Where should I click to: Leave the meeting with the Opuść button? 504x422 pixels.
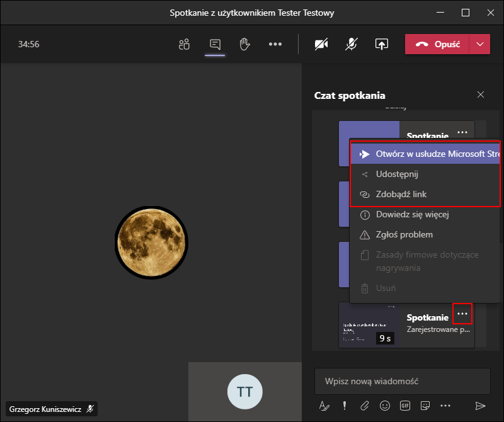coord(437,44)
